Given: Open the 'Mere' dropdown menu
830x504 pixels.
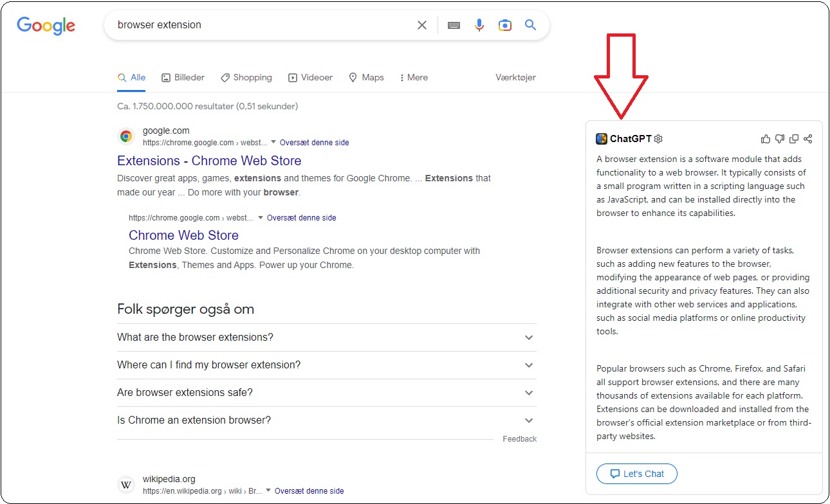Looking at the screenshot, I should click(x=413, y=77).
